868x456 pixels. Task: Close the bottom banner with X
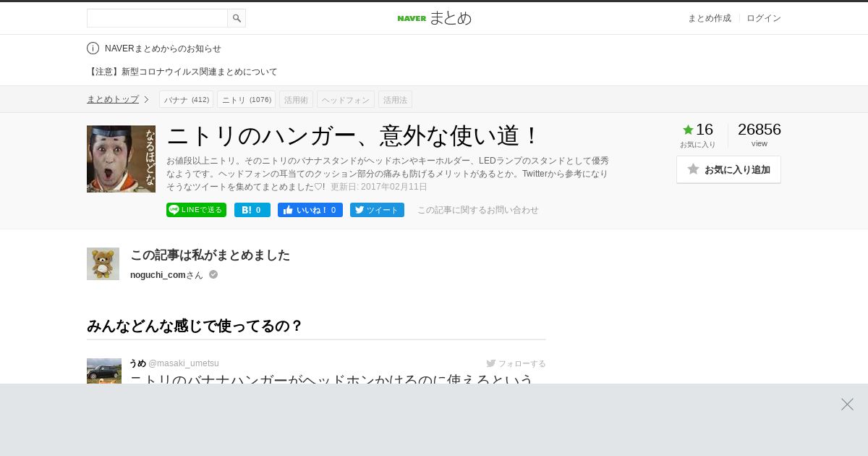click(847, 405)
